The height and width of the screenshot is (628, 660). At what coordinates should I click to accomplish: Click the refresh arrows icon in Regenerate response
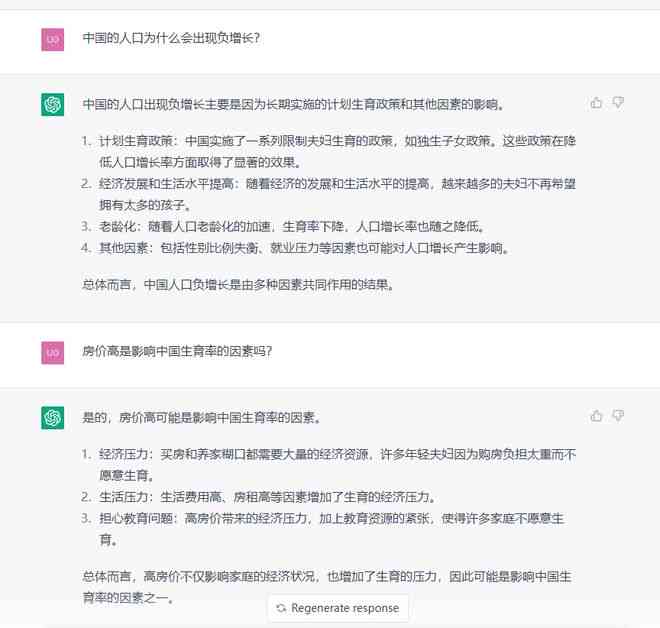281,608
